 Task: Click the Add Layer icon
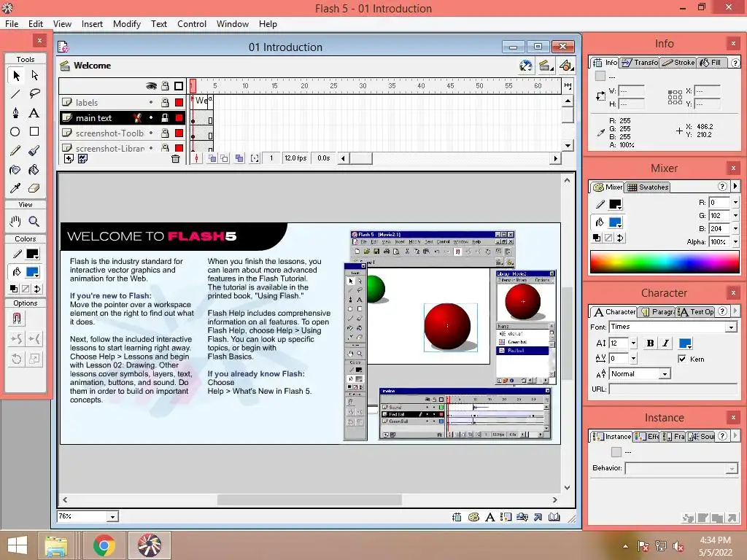(69, 158)
